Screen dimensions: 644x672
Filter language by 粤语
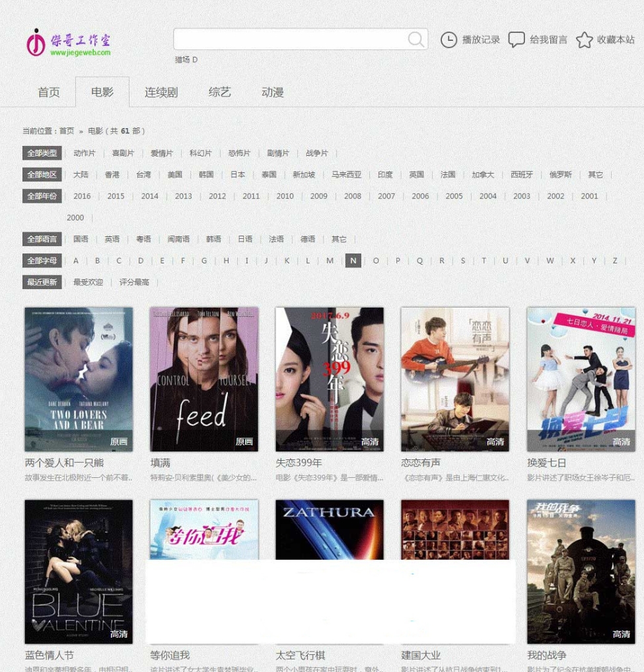[x=143, y=239]
